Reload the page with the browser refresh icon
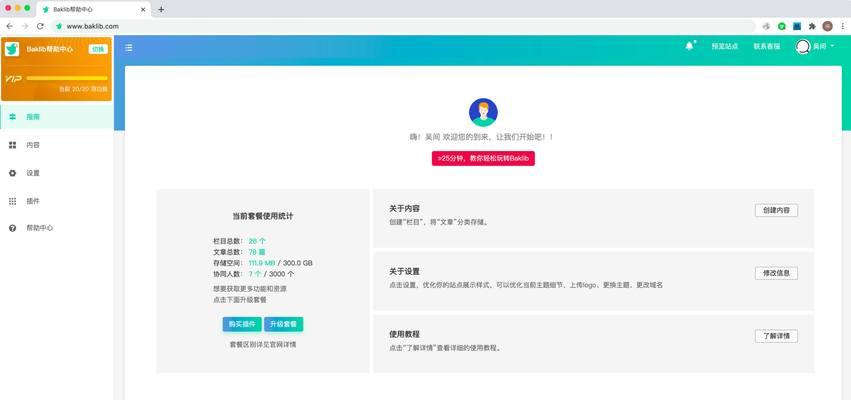This screenshot has width=851, height=400. [x=40, y=26]
